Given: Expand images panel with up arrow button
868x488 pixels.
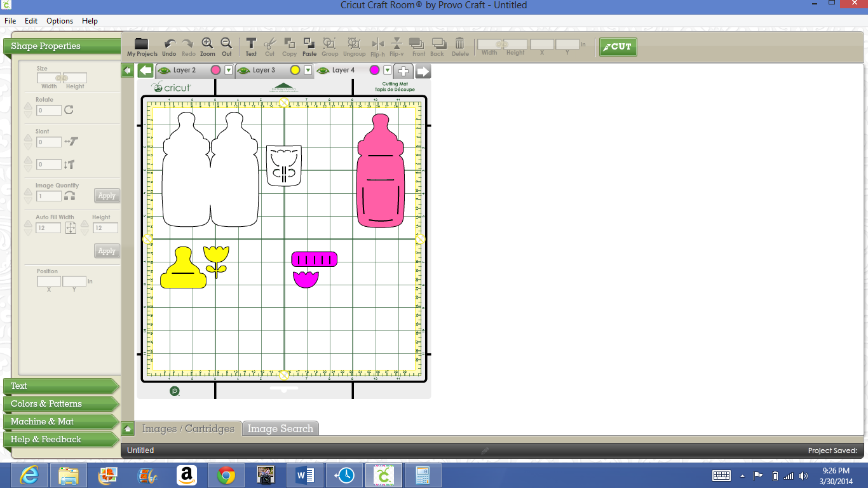Looking at the screenshot, I should click(128, 429).
